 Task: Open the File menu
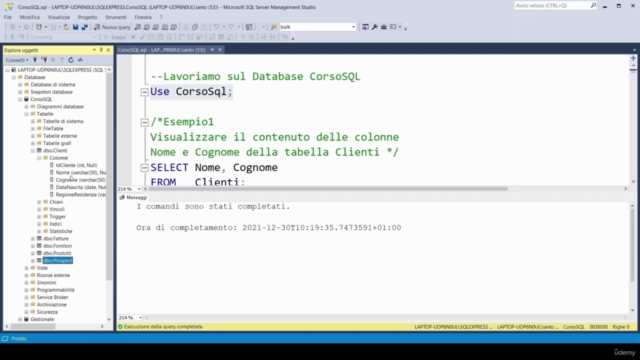coord(8,17)
